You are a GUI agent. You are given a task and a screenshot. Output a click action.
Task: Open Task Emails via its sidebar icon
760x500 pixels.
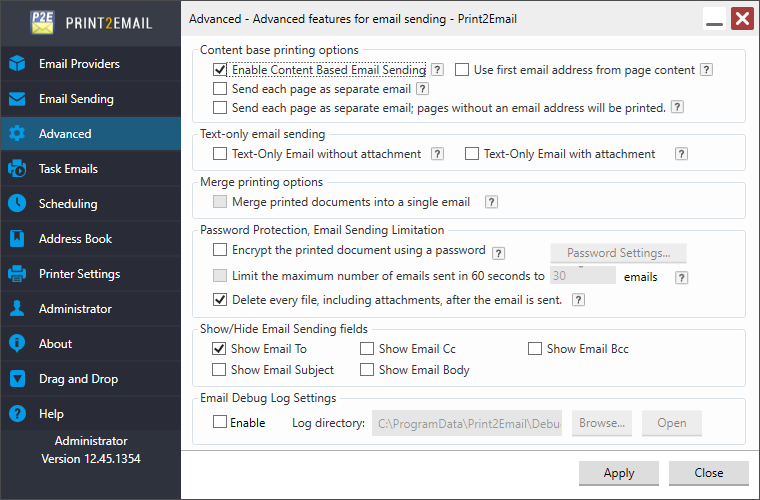17,169
